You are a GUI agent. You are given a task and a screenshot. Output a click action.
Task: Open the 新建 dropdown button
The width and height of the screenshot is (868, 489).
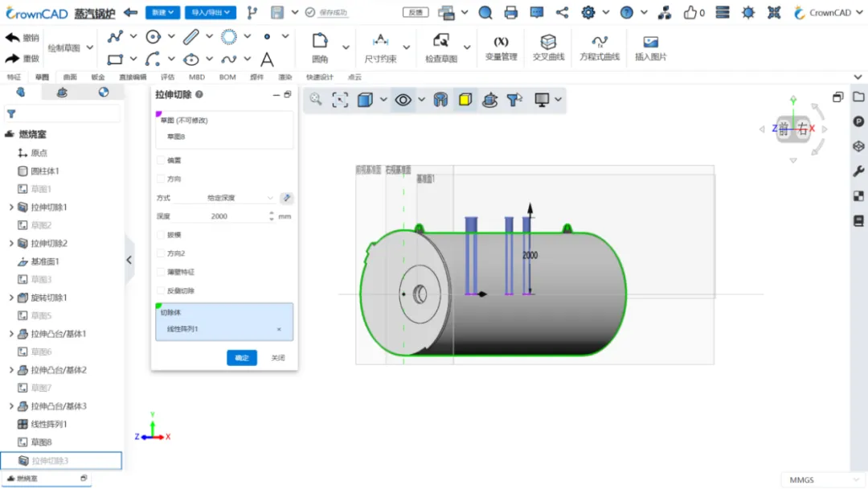pos(162,12)
